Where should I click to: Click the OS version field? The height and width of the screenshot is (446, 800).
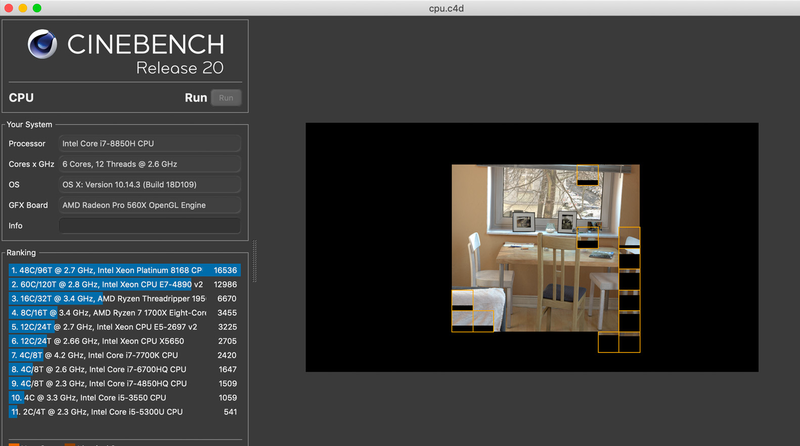point(149,184)
